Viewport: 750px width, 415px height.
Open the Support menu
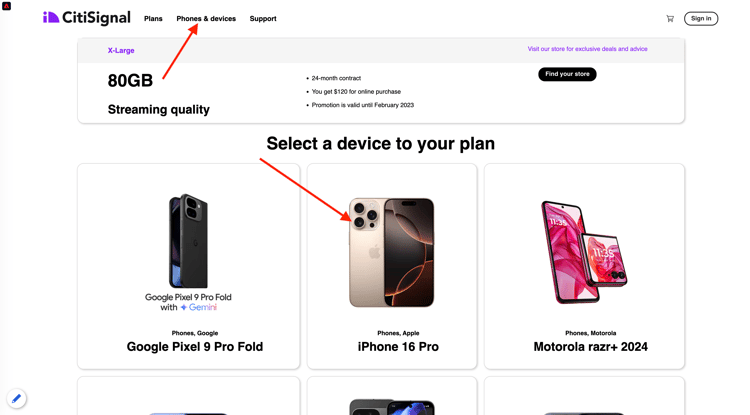click(263, 19)
